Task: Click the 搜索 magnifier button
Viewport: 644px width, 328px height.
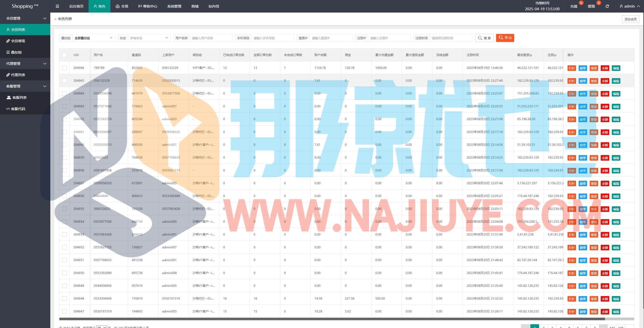Action: click(x=484, y=38)
